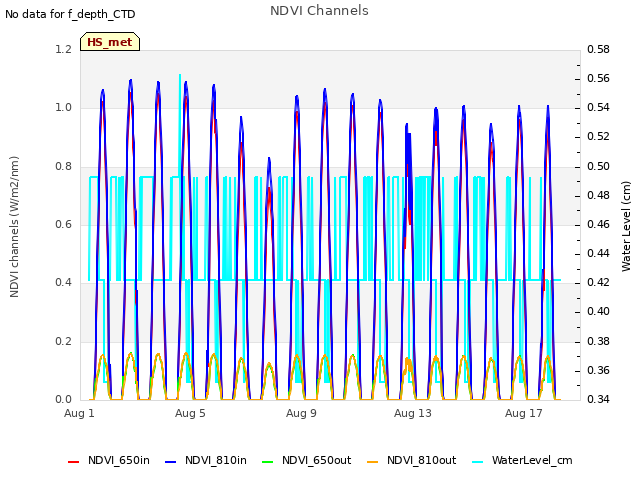Click the 0.38 right y-axis tick label
Screen dimensions: 640x480
tap(598, 341)
